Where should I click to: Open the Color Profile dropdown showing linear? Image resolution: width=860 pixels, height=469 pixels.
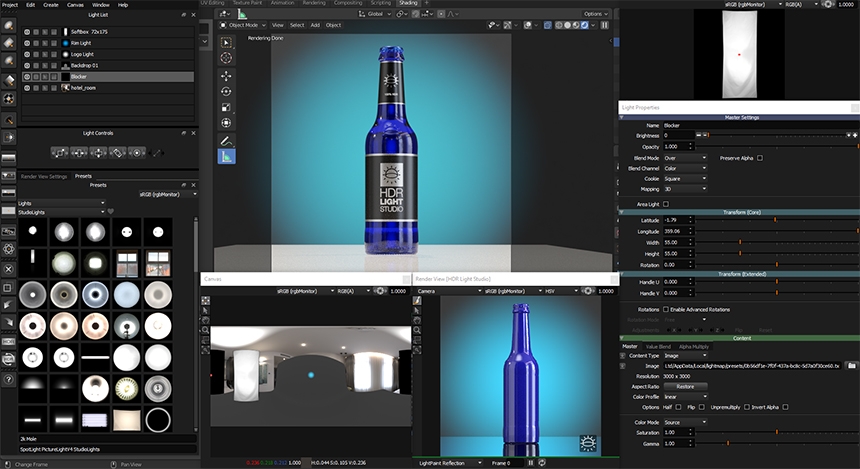(x=684, y=397)
